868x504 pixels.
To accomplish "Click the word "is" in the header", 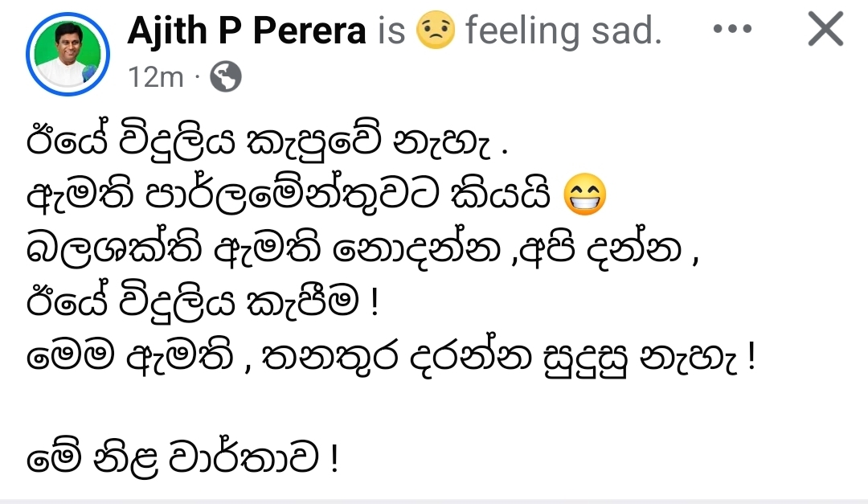I will 391,31.
